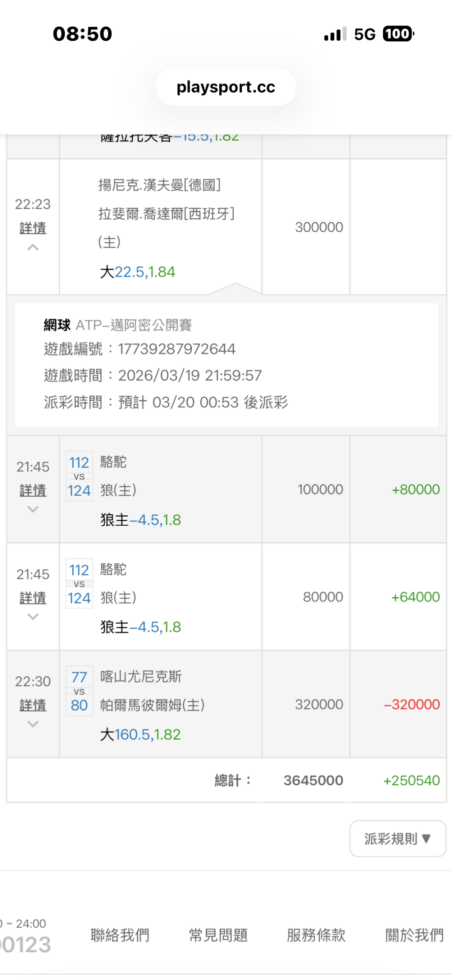
Task: Tap the 08:50 status bar clock
Action: tap(82, 34)
